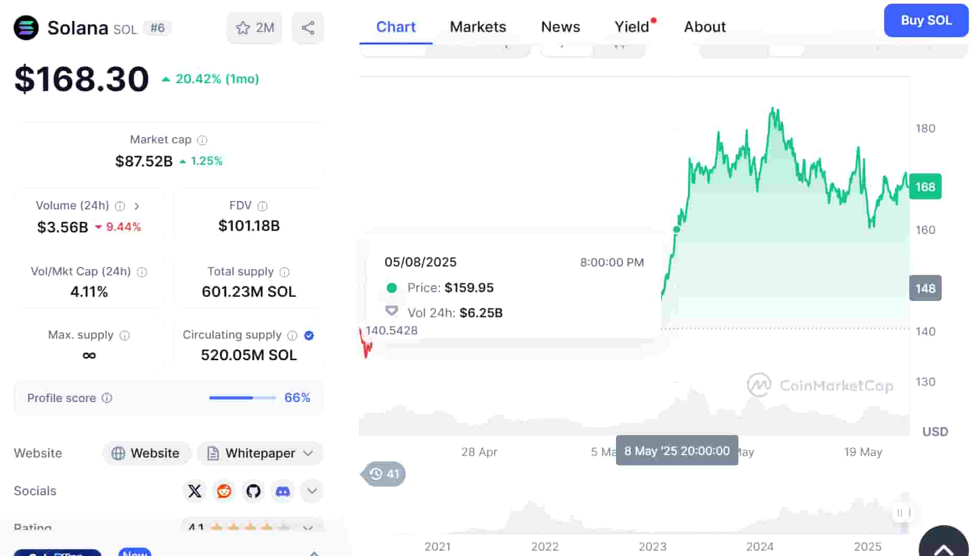Click the Profile score info icon
This screenshot has width=980, height=556.
107,398
